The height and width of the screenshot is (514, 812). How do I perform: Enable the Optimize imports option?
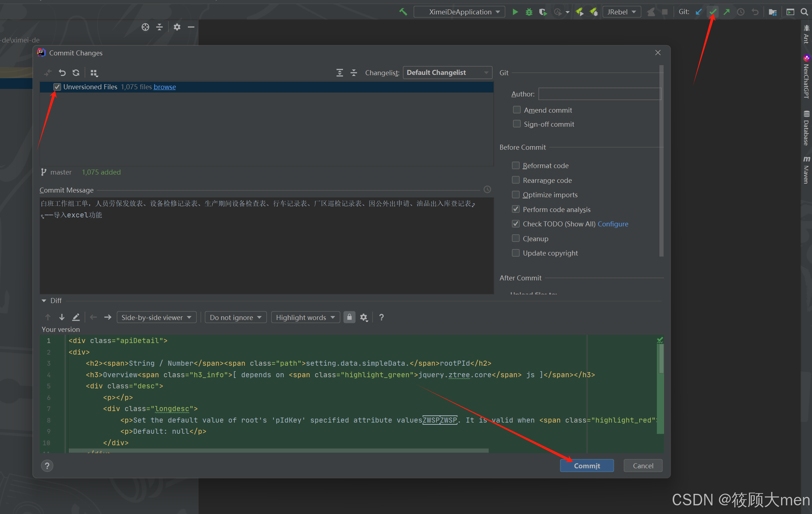(516, 195)
